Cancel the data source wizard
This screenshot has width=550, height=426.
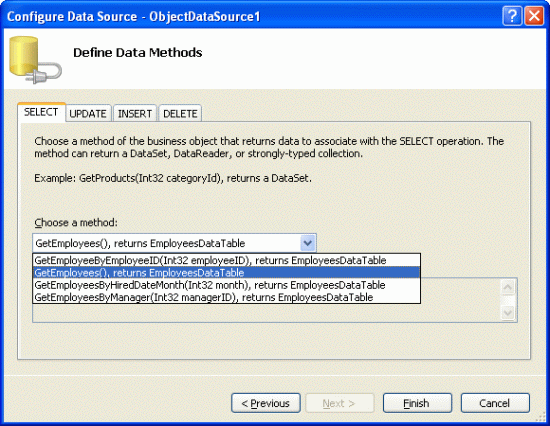[x=495, y=403]
